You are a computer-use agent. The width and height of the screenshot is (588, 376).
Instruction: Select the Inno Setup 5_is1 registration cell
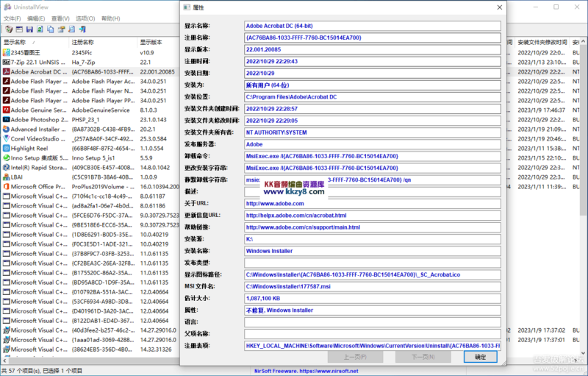[93, 158]
